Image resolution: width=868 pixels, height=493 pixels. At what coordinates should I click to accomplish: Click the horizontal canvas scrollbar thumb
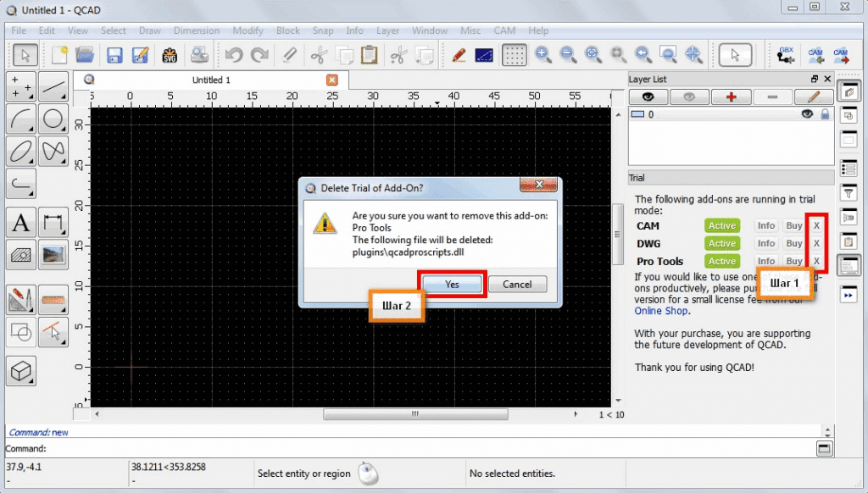click(x=415, y=414)
